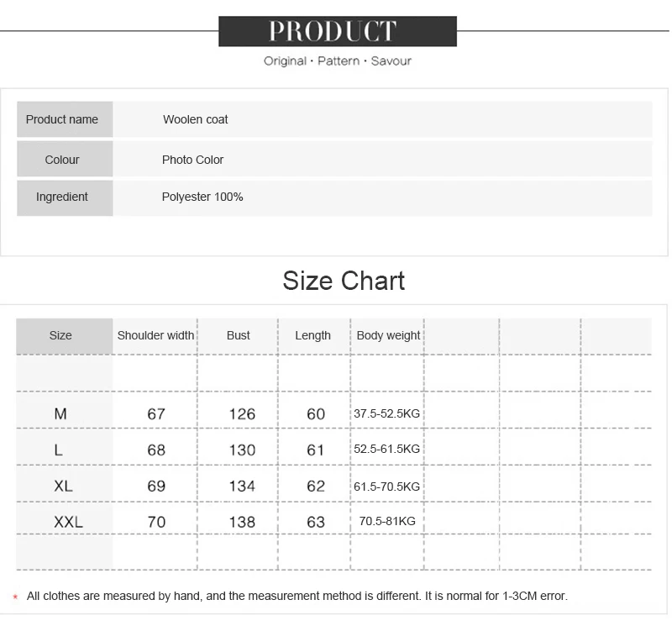Click the Body weight column header
The width and height of the screenshot is (672, 626).
point(388,335)
